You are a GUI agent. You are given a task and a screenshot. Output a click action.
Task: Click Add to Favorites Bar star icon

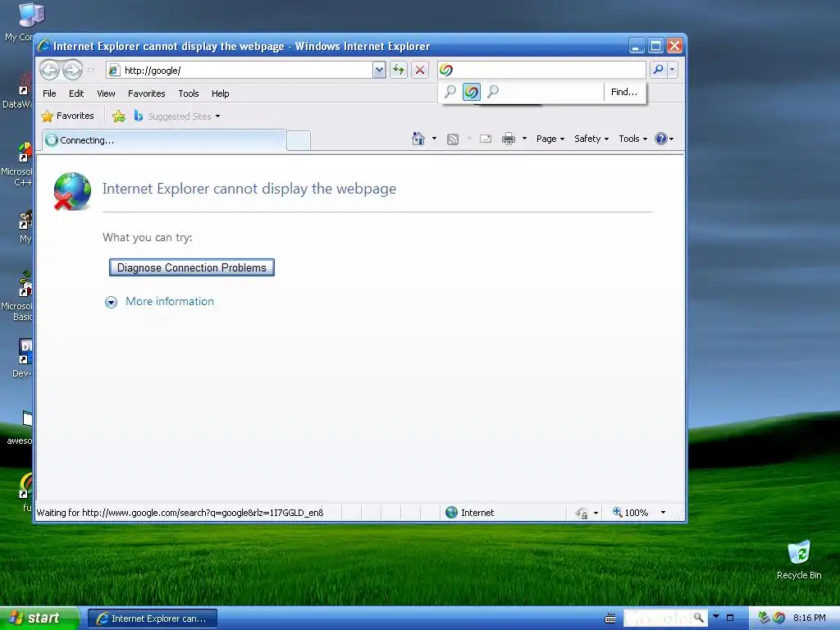118,116
